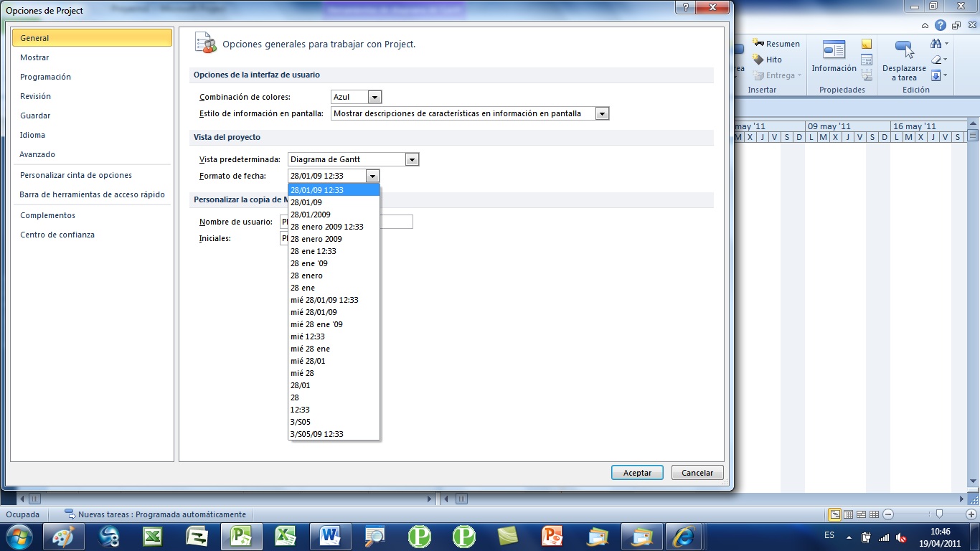Switch to resource sheet view in status bar
980x551 pixels.
pyautogui.click(x=874, y=514)
